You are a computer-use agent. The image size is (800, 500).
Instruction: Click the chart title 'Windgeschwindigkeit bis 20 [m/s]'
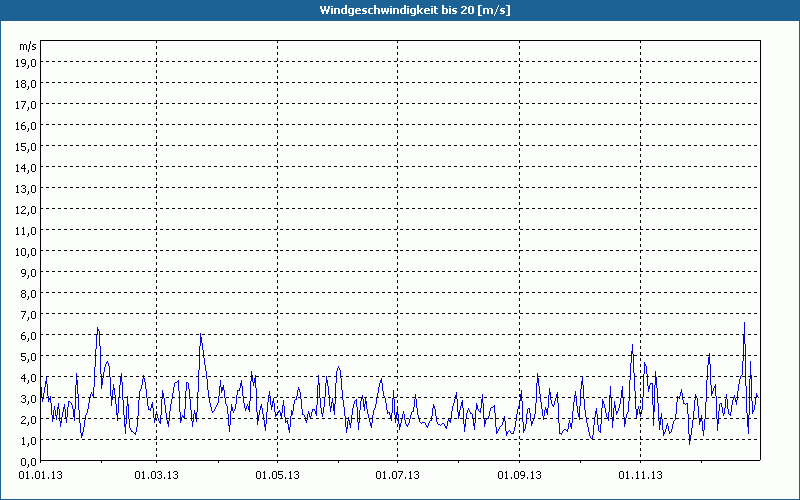point(414,10)
